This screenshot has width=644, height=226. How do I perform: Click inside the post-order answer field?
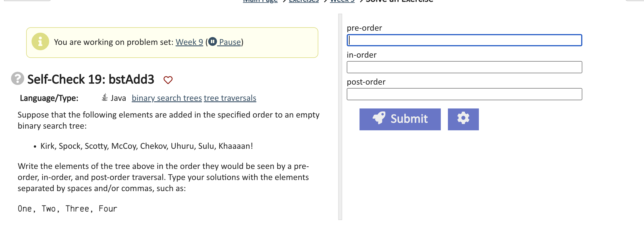coord(464,94)
